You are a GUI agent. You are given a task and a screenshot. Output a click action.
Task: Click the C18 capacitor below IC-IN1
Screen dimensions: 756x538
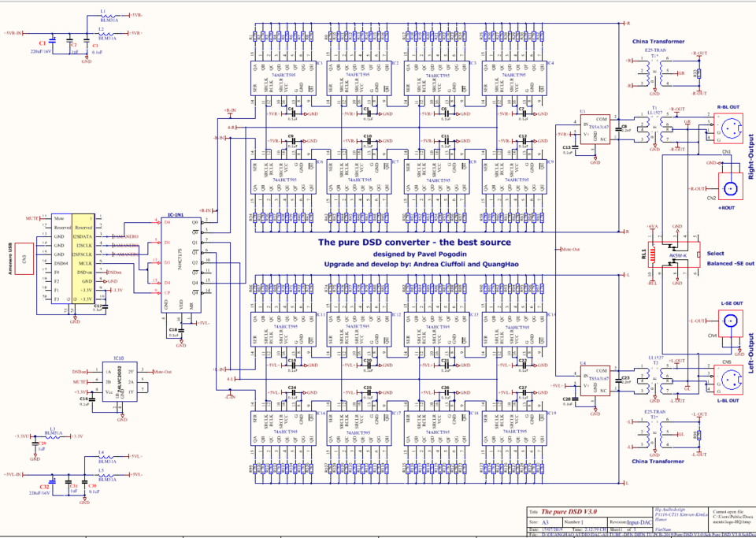tap(181, 331)
